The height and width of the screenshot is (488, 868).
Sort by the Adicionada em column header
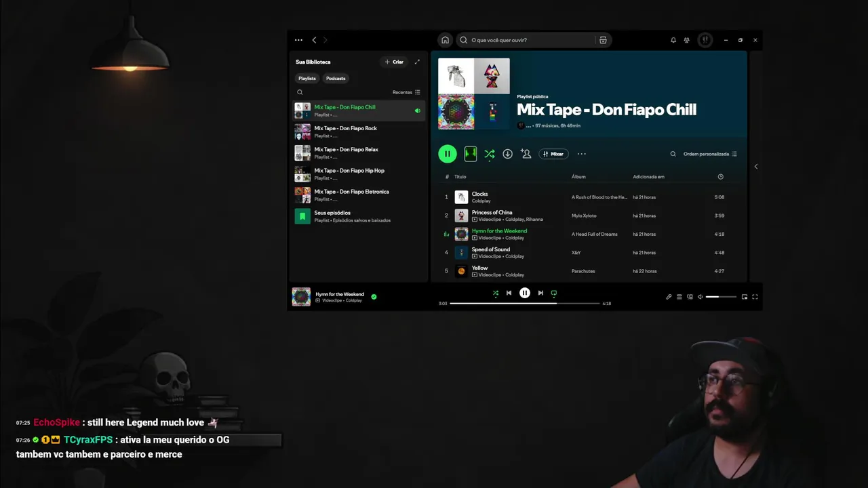coord(648,177)
